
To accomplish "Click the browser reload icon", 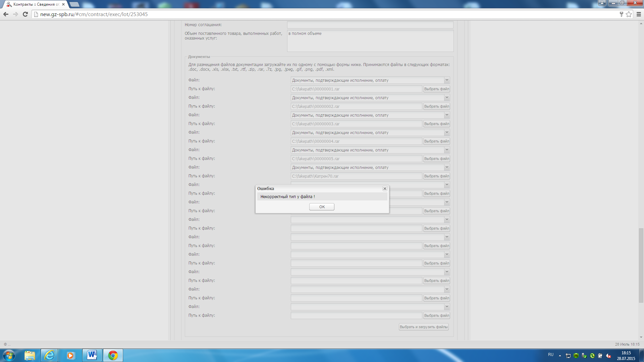I will pos(25,14).
